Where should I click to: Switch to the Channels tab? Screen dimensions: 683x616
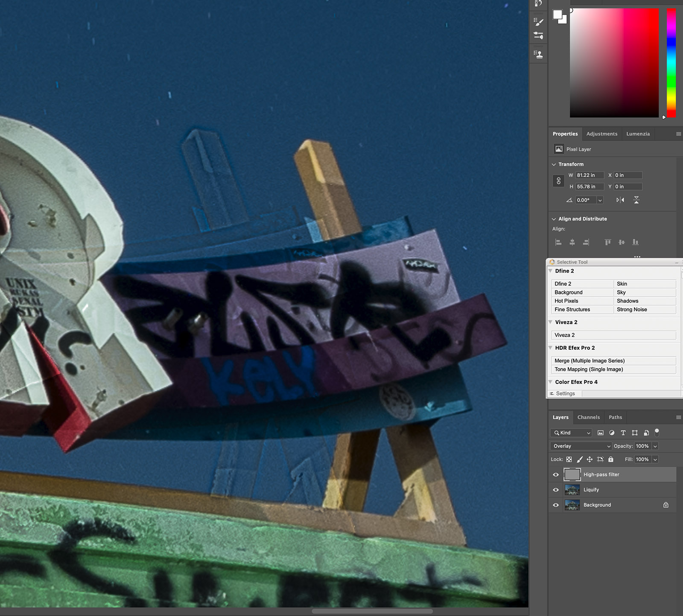pyautogui.click(x=588, y=417)
